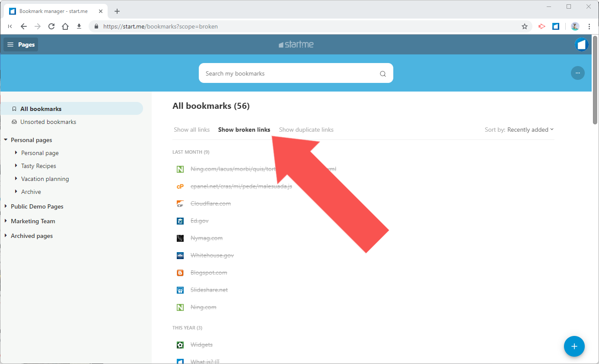599x364 pixels.
Task: Click the blue plus add button
Action: (x=574, y=346)
